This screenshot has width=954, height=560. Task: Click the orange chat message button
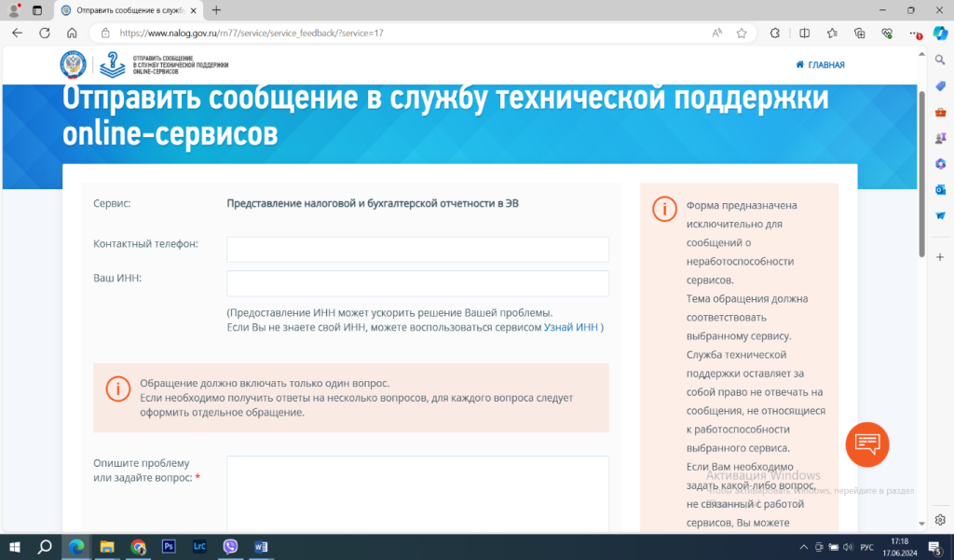[866, 444]
